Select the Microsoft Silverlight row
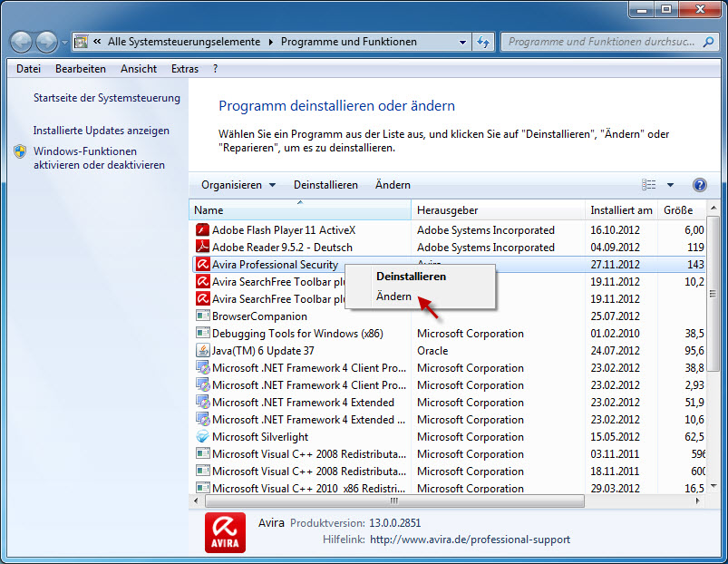The width and height of the screenshot is (728, 564). [449, 437]
